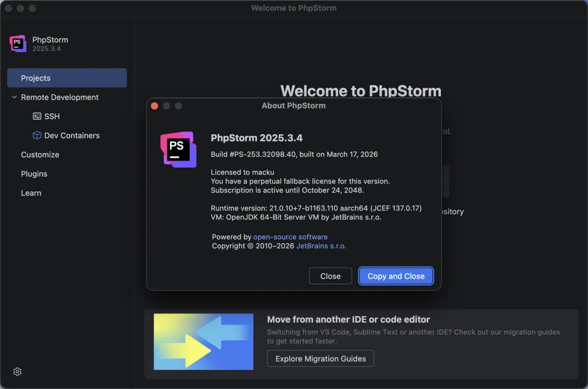
Task: Open the Customize section
Action: click(40, 155)
